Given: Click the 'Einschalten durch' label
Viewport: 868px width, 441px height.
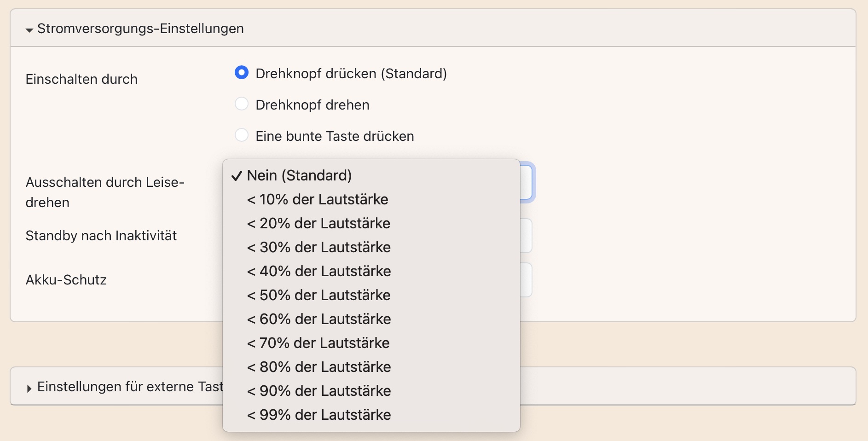Looking at the screenshot, I should [81, 79].
